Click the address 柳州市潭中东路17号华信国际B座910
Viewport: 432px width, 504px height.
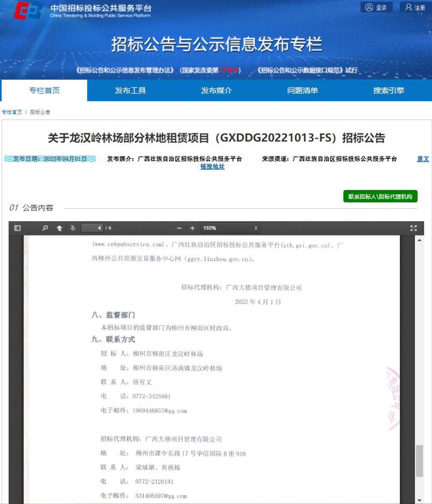click(x=191, y=453)
